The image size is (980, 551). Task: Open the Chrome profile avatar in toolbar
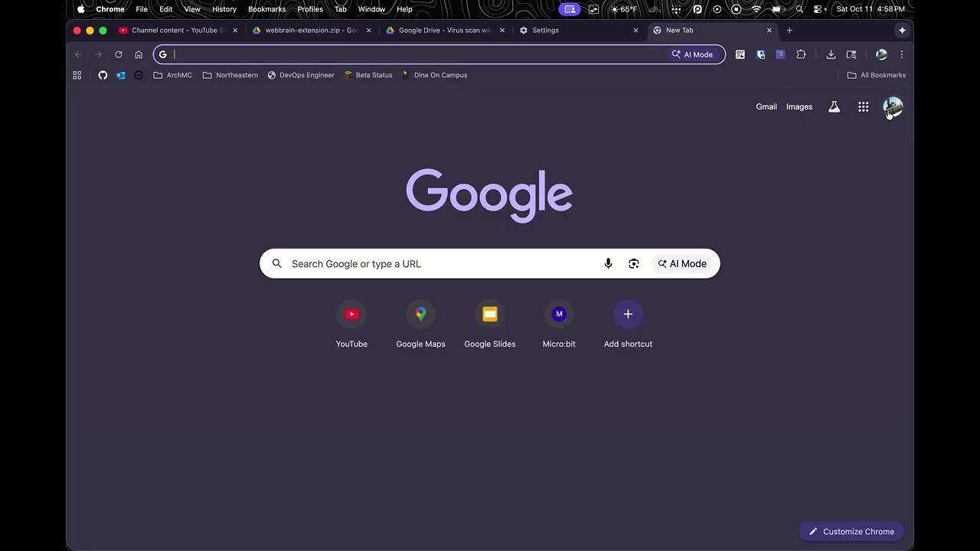click(x=881, y=54)
